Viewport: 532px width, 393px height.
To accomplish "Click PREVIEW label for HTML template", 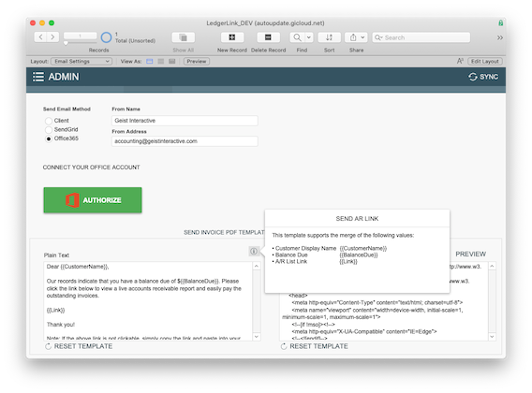I will 470,254.
